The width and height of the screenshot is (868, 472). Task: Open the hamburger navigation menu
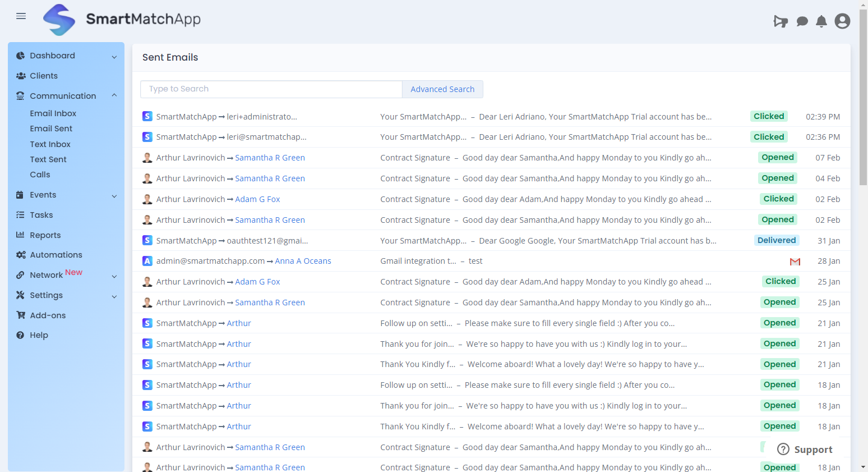(x=21, y=16)
